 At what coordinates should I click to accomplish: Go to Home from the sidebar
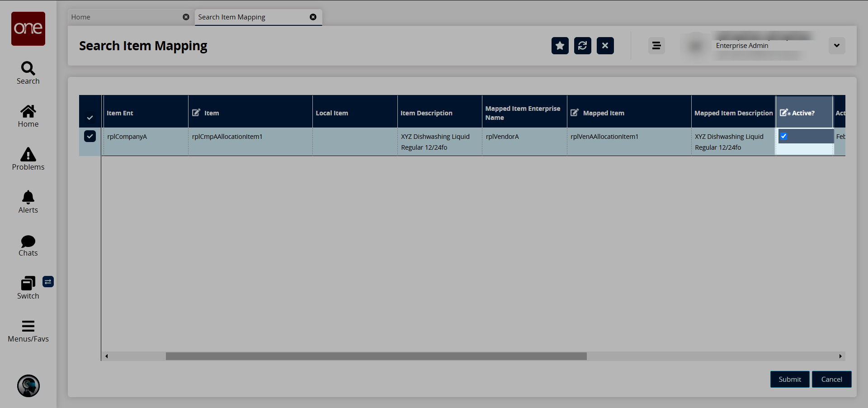[28, 116]
